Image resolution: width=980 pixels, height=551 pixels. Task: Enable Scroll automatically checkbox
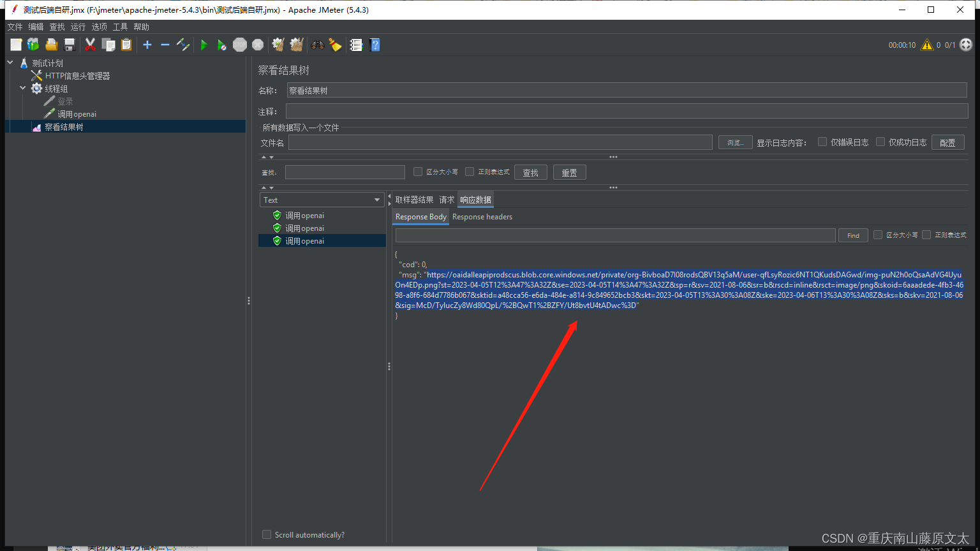267,534
